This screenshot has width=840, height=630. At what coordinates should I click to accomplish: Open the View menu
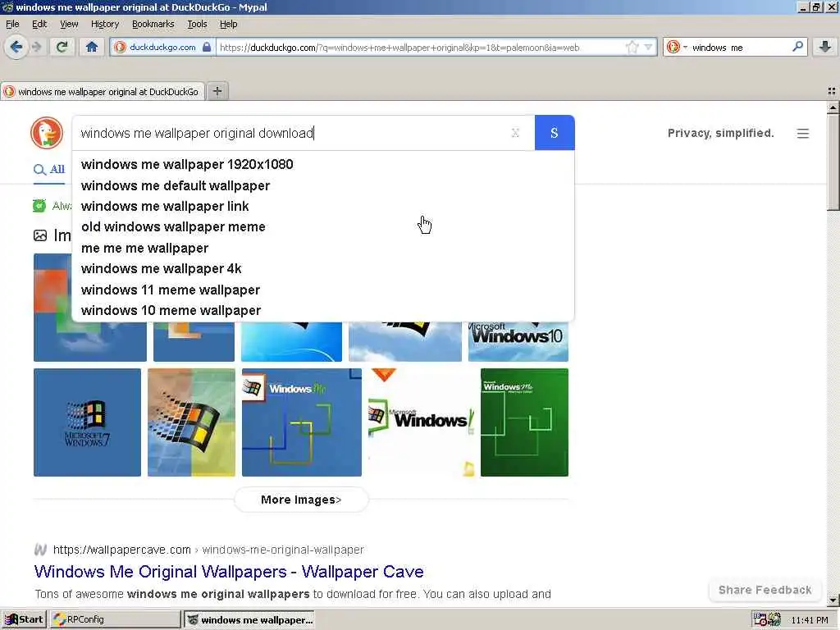click(69, 24)
